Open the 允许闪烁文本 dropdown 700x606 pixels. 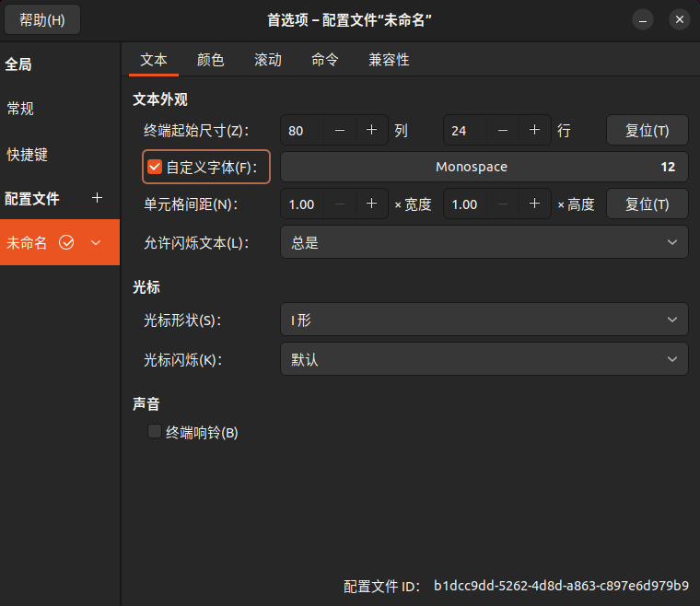(x=484, y=242)
